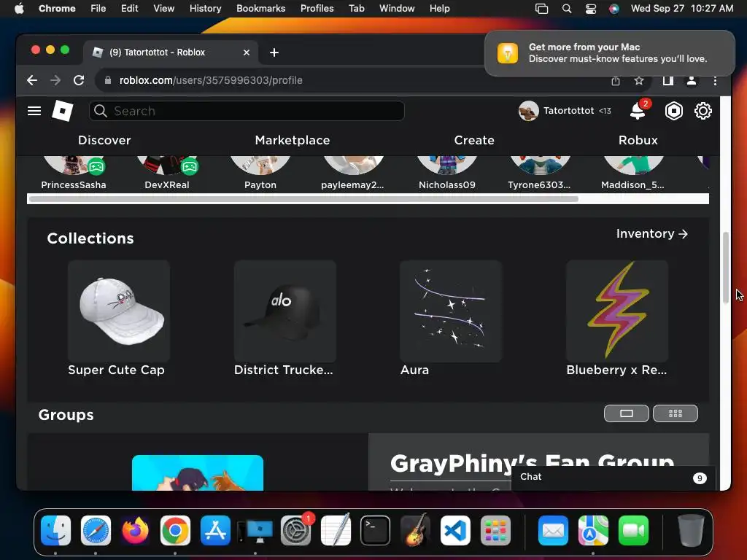The height and width of the screenshot is (560, 747).
Task: Click the share page icon in address bar
Action: 616,80
